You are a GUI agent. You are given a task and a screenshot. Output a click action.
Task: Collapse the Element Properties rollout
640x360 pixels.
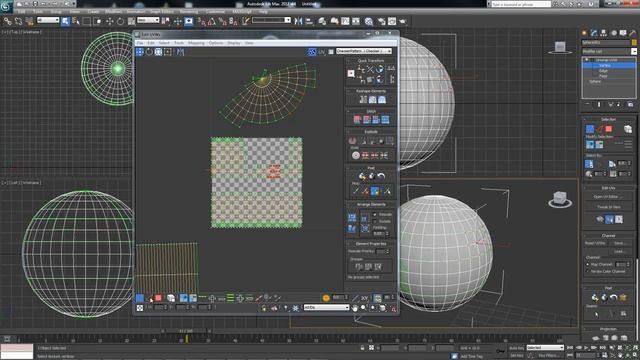tap(349, 244)
